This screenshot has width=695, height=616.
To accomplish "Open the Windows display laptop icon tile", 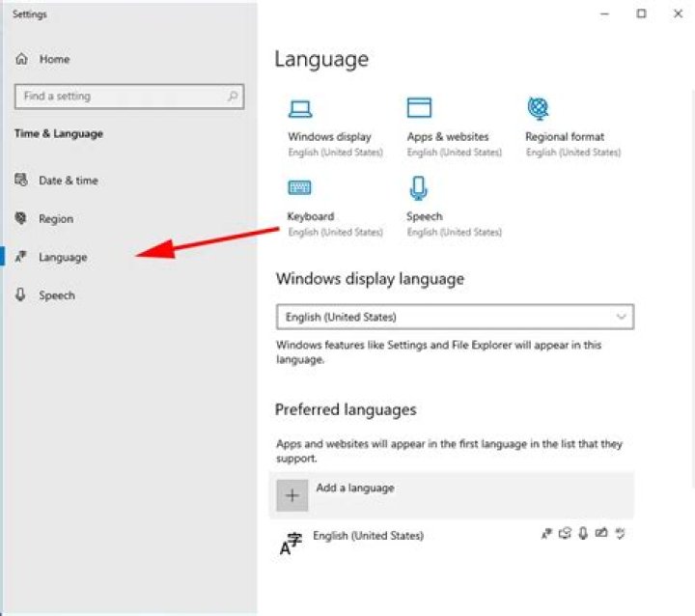I will 300,109.
